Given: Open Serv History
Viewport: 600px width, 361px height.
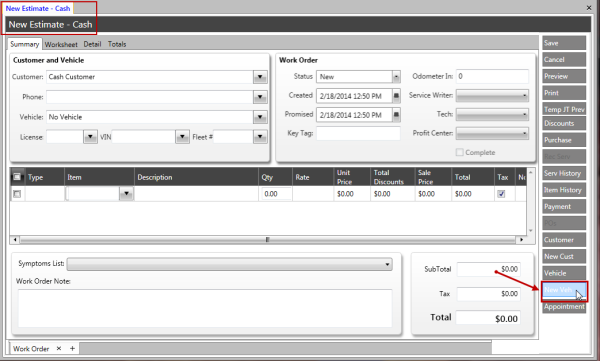Looking at the screenshot, I should coord(564,173).
